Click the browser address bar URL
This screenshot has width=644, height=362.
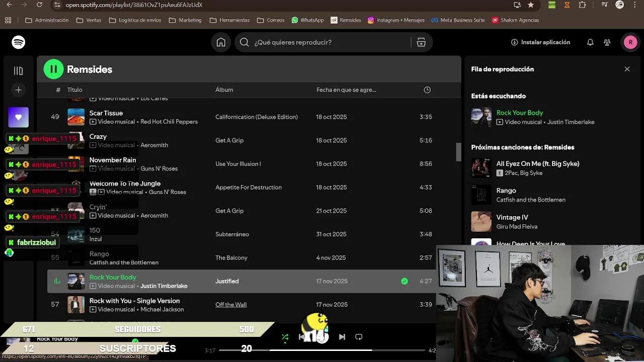134,5
